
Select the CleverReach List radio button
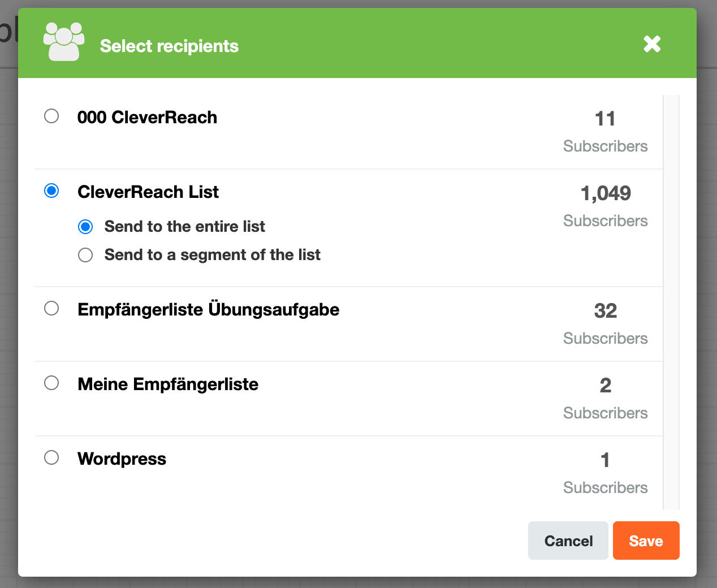(51, 191)
